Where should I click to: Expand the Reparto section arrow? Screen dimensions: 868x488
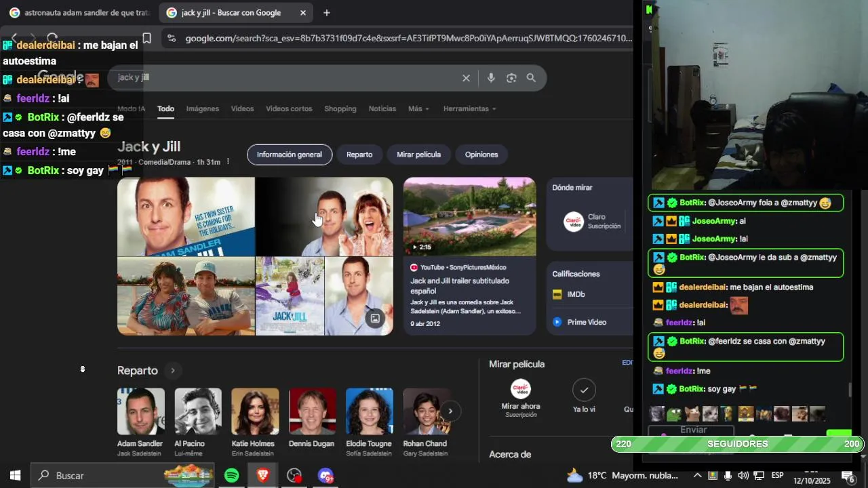pos(172,371)
